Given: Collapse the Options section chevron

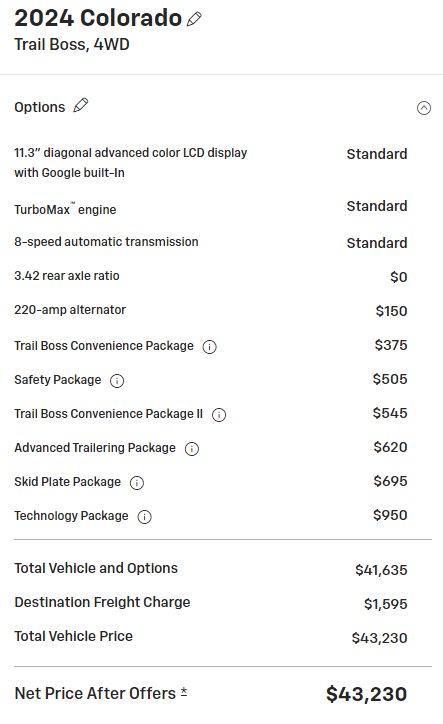Looking at the screenshot, I should (424, 108).
